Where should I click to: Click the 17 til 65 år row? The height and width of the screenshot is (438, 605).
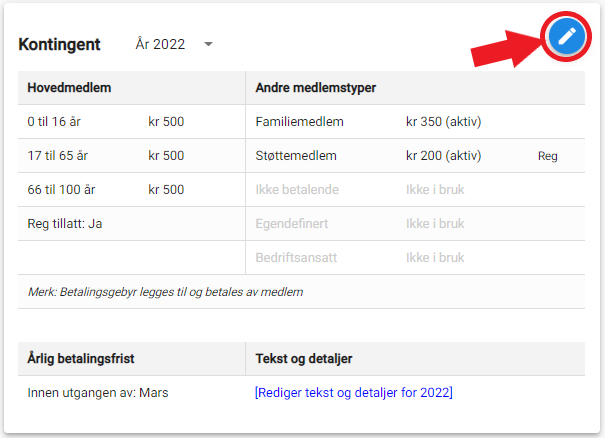132,156
